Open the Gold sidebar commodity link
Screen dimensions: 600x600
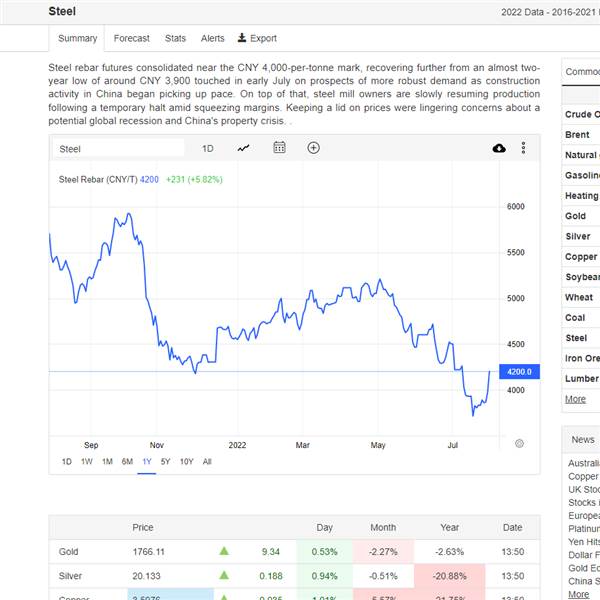click(575, 216)
